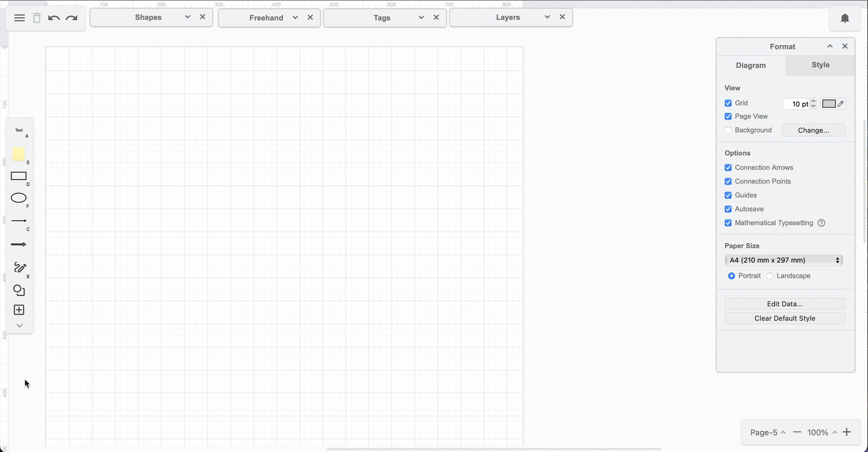Click the Redo arrow
This screenshot has width=868, height=452.
[x=71, y=18]
